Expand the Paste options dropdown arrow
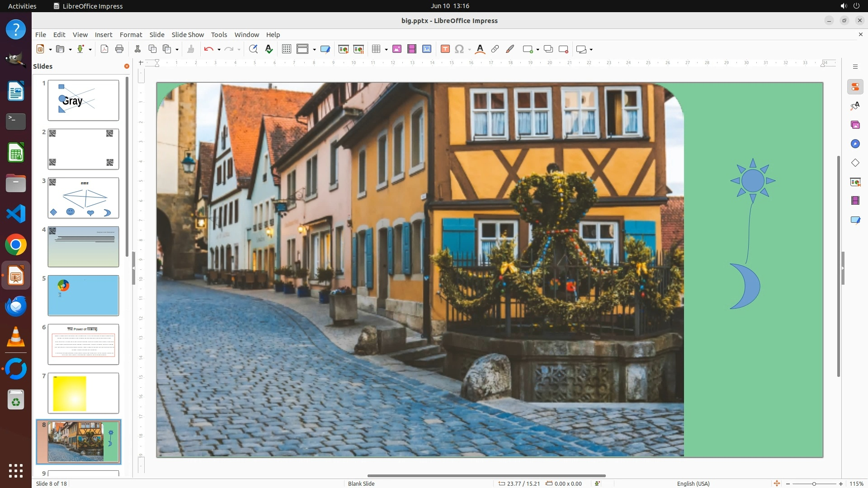Screen dimensions: 868x488 pyautogui.click(x=177, y=50)
